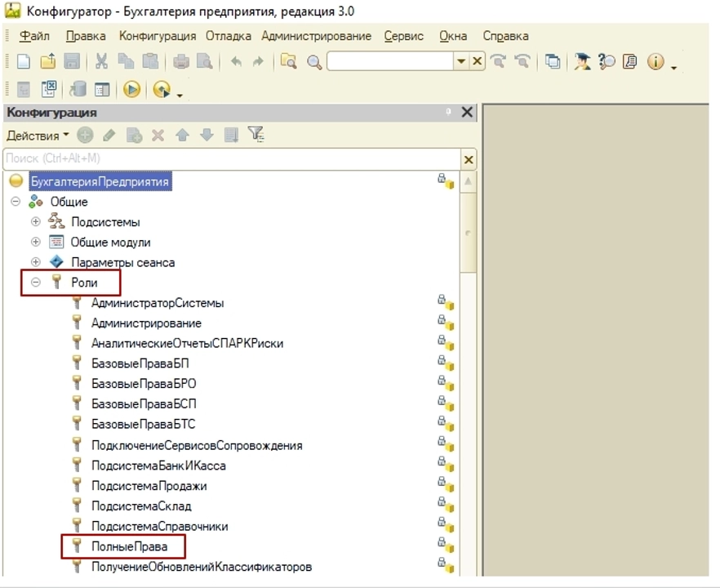Click the Copy toolbar icon
Viewport: 720px width, 588px height.
[x=126, y=61]
